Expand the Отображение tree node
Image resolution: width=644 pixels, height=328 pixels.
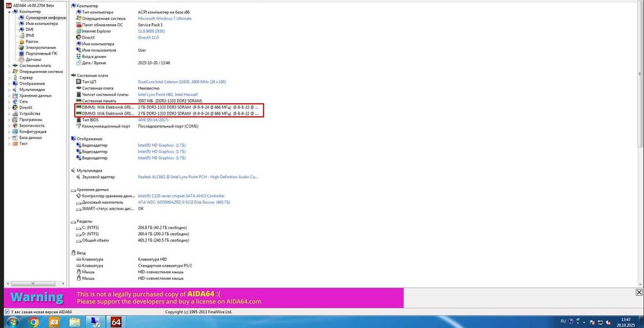click(x=10, y=83)
